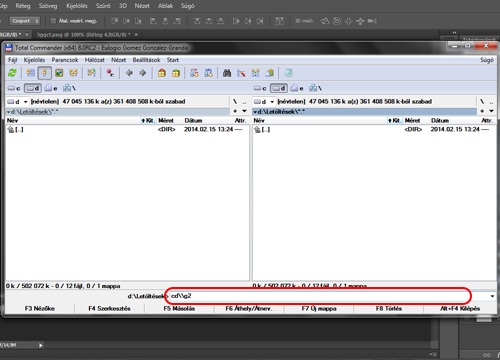Viewport: 500px width, 360px height.
Task: Go back with the left arrow icon
Action: [129, 73]
